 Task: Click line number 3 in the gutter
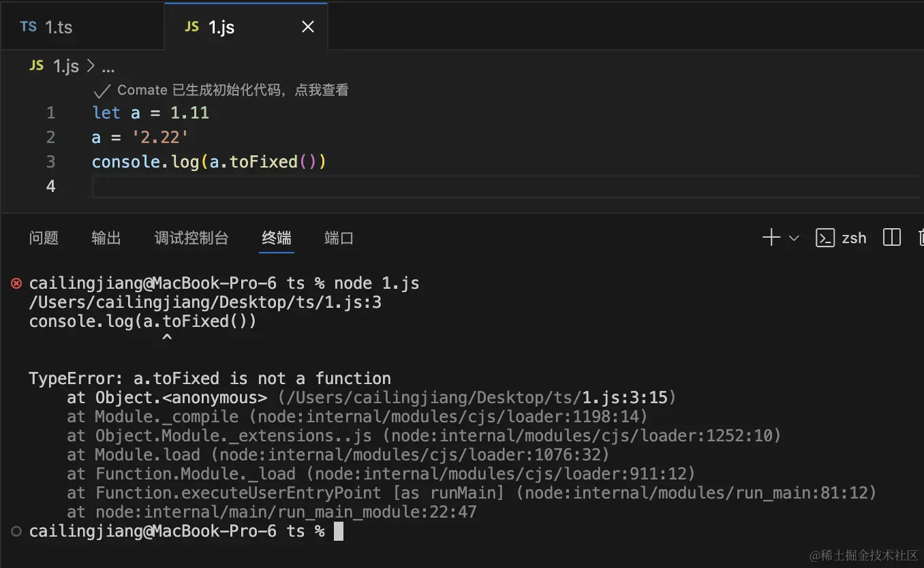[50, 161]
